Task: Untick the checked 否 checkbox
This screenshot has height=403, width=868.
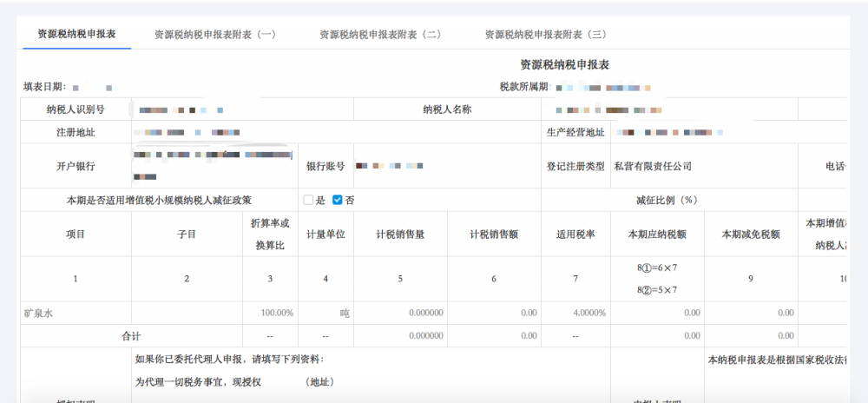Action: (337, 201)
